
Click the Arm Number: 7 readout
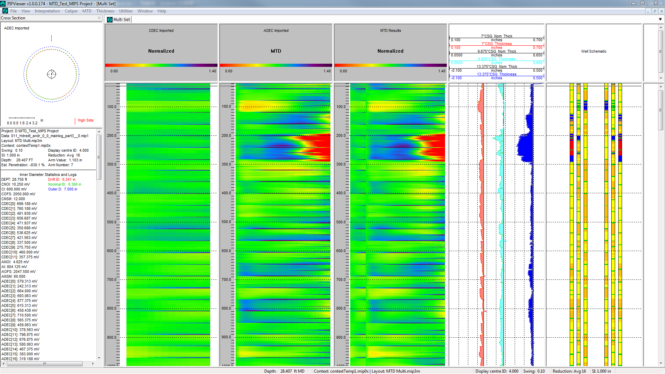click(x=61, y=165)
